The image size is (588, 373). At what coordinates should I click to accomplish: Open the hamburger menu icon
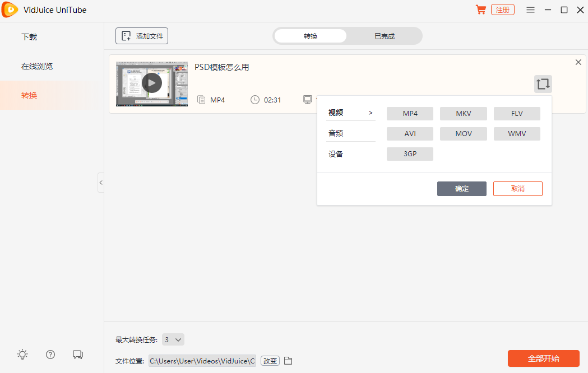click(530, 10)
